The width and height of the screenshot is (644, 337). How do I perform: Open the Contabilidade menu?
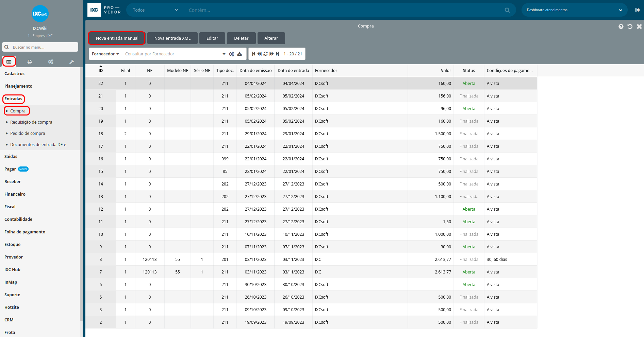pos(18,219)
